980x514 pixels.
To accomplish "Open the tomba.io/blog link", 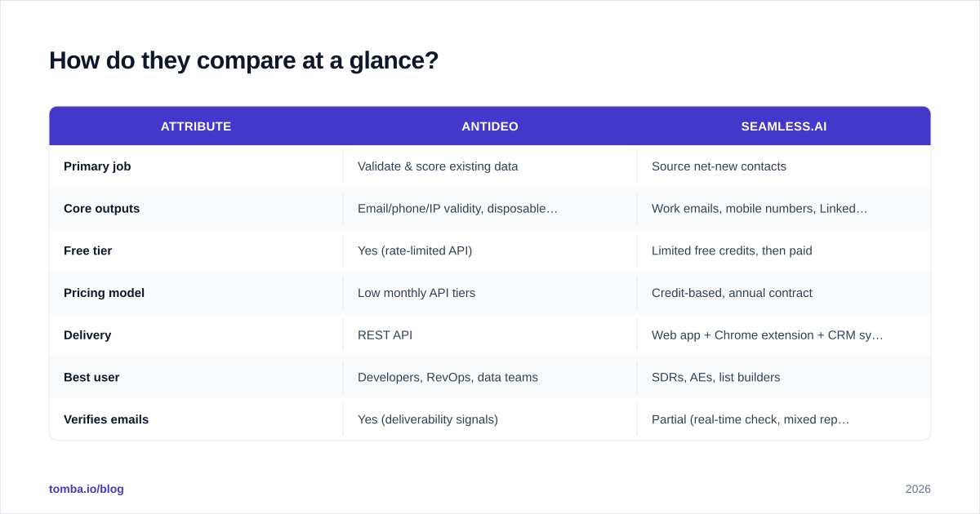I will (87, 489).
